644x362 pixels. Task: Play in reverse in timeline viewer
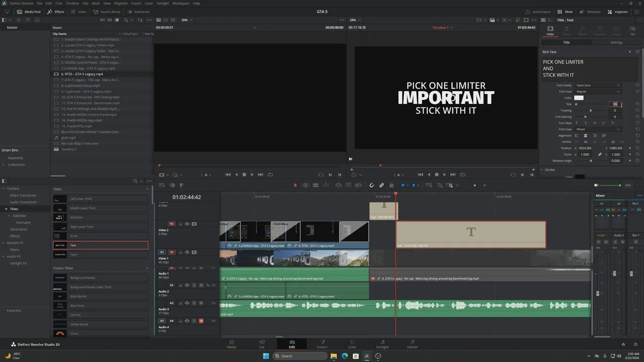(429, 174)
